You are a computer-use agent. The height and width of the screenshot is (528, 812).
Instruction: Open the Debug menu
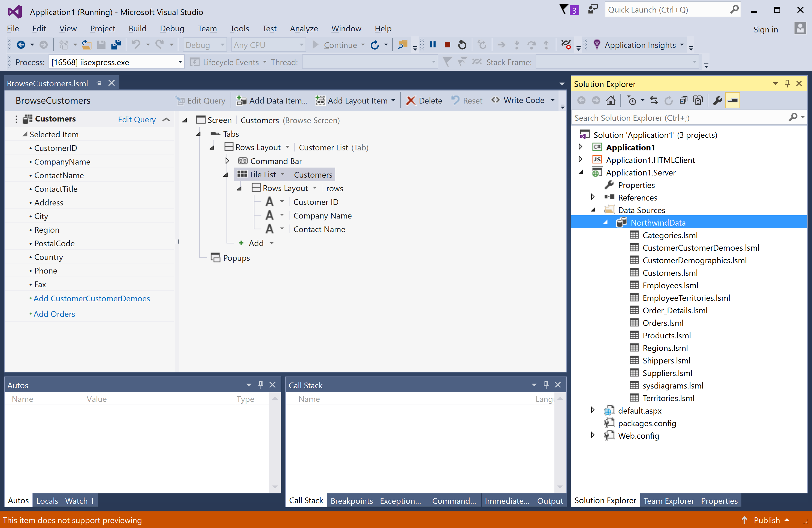point(172,29)
